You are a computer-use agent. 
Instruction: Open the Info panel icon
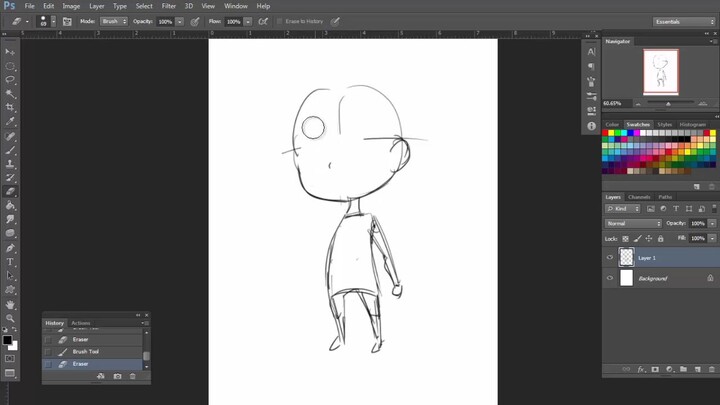point(591,126)
